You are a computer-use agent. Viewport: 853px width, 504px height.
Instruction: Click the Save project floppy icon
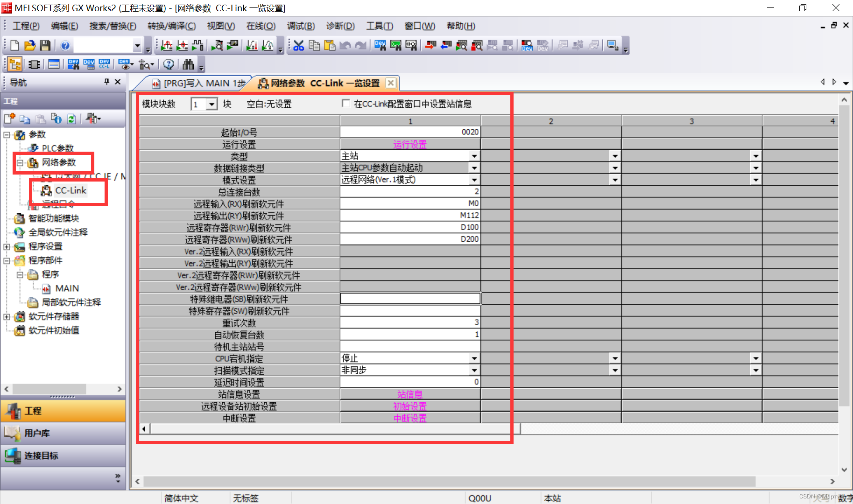[45, 45]
